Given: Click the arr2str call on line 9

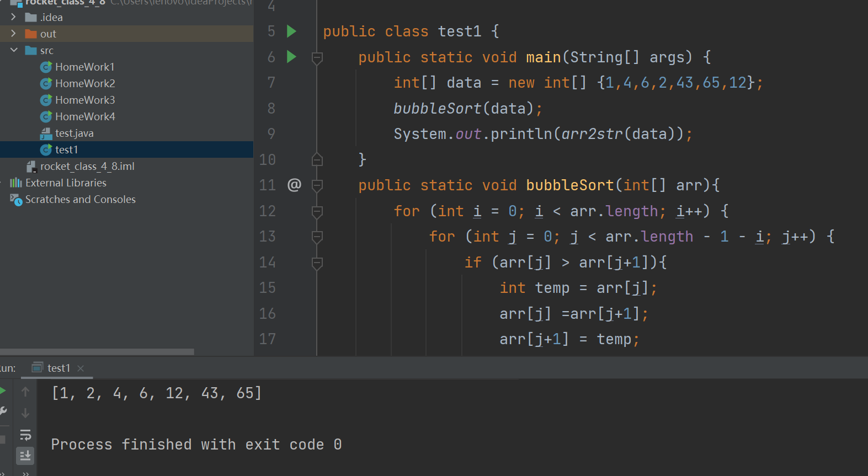Looking at the screenshot, I should (x=592, y=134).
